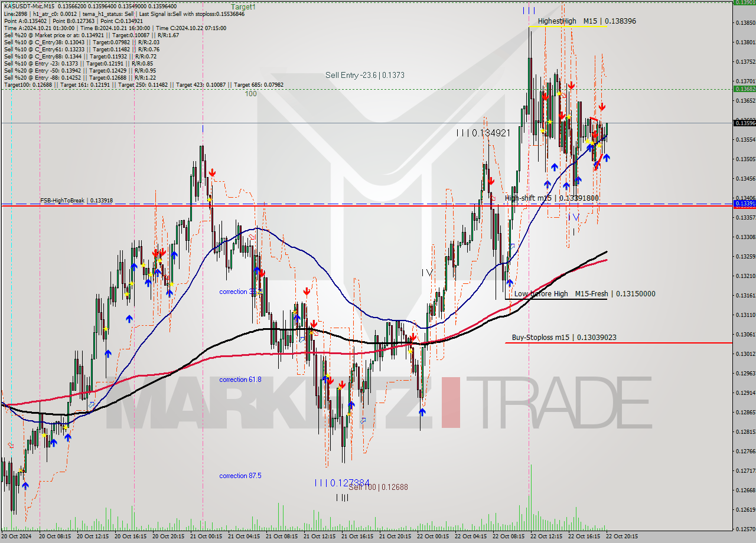Image resolution: width=756 pixels, height=543 pixels.
Task: Select the Sell %10 @ C_Entry61 line
Action: (82, 49)
